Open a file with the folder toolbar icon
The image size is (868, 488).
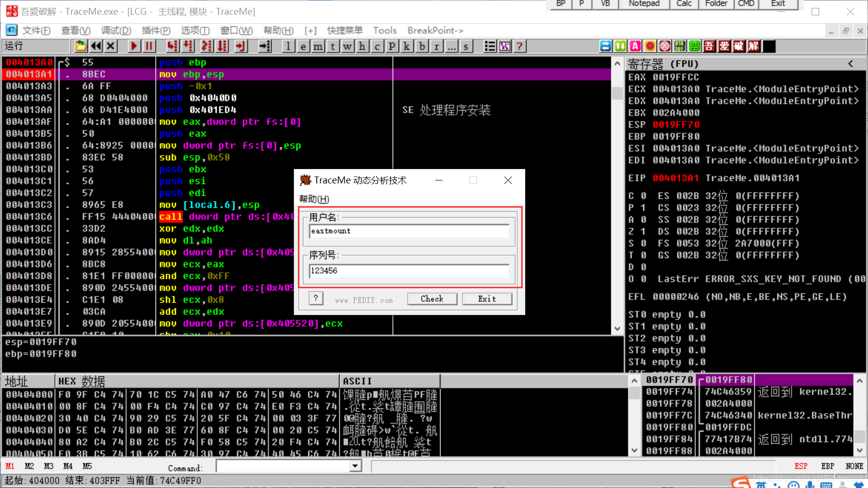[x=81, y=46]
